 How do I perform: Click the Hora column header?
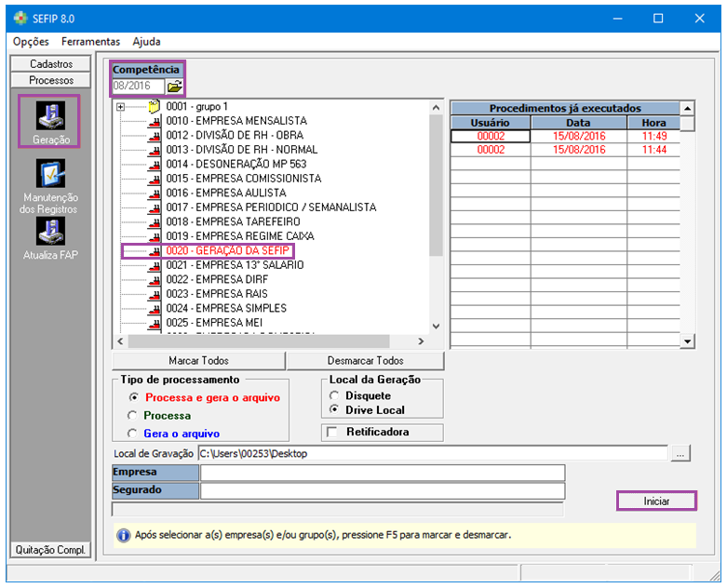tap(653, 123)
